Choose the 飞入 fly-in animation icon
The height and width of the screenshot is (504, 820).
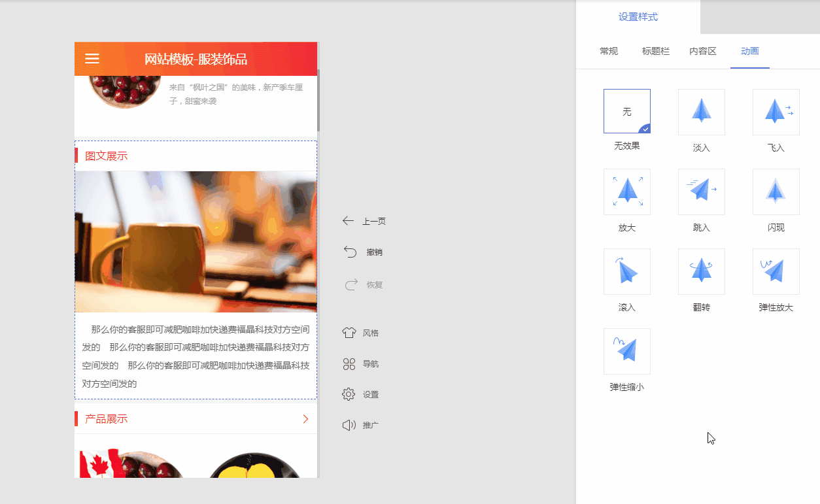click(x=776, y=111)
